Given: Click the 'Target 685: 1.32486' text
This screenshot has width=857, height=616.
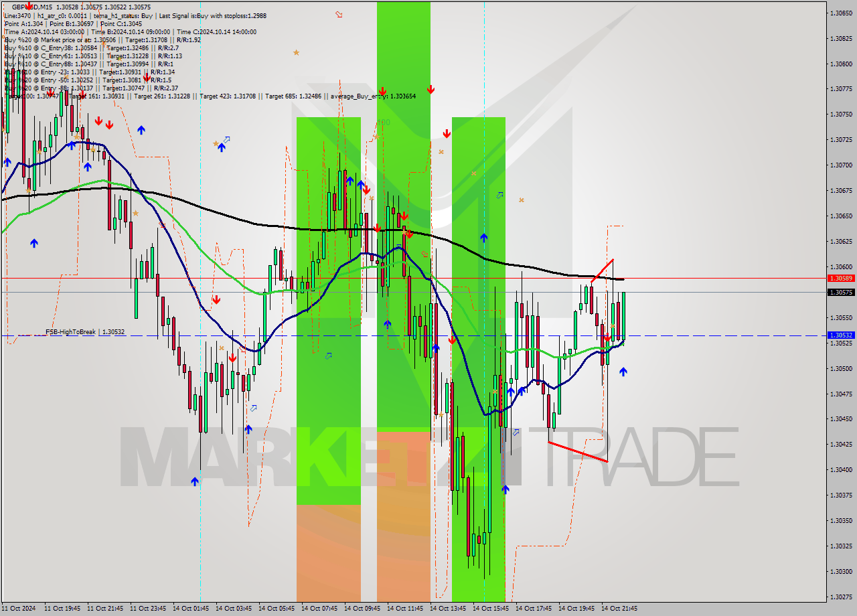Looking at the screenshot, I should point(293,96).
